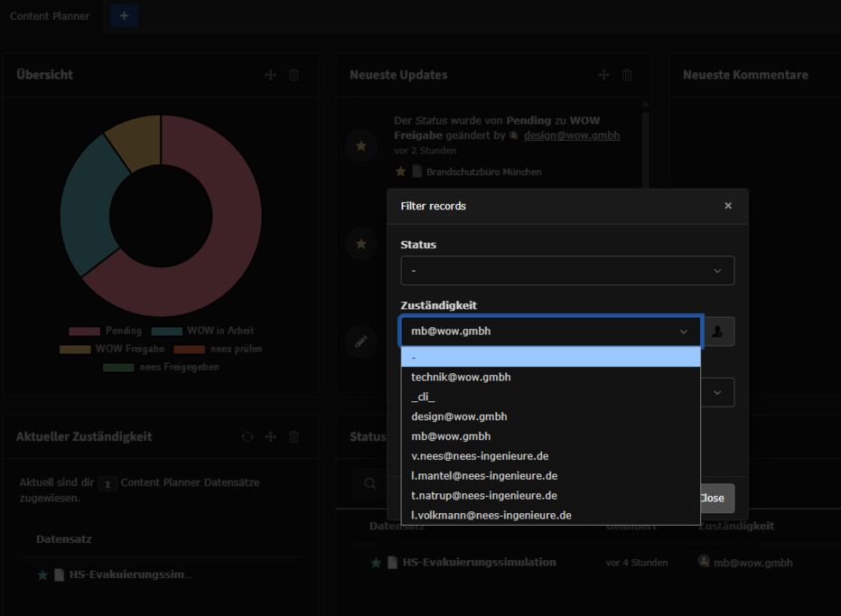Delete the Aktueller Zuständigkeit widget
Image resolution: width=841 pixels, height=616 pixels.
pos(294,437)
